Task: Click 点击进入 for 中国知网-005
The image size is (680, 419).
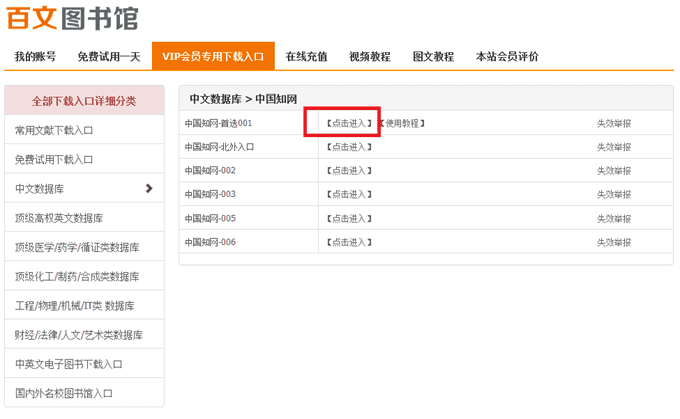Action: 349,218
